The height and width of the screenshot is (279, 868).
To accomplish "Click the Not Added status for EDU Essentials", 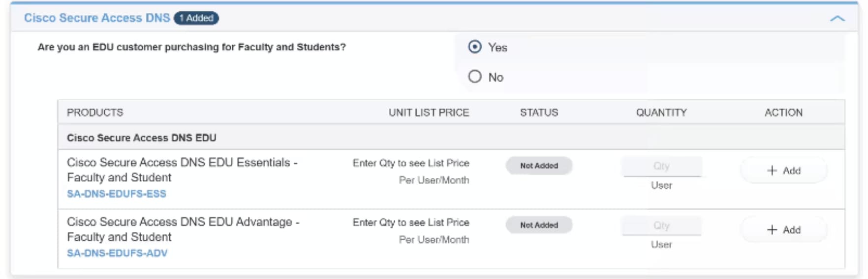I will [539, 166].
